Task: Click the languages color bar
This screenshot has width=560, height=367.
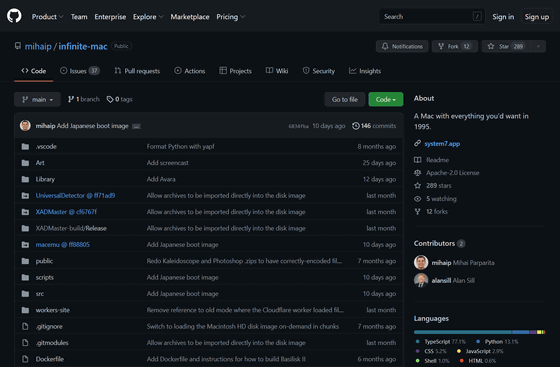Action: (479, 332)
